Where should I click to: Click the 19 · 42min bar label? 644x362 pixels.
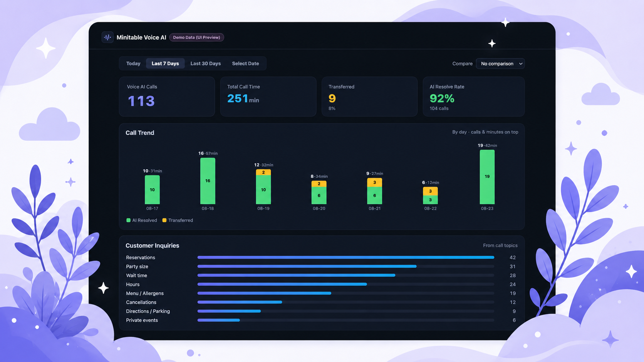pyautogui.click(x=487, y=145)
